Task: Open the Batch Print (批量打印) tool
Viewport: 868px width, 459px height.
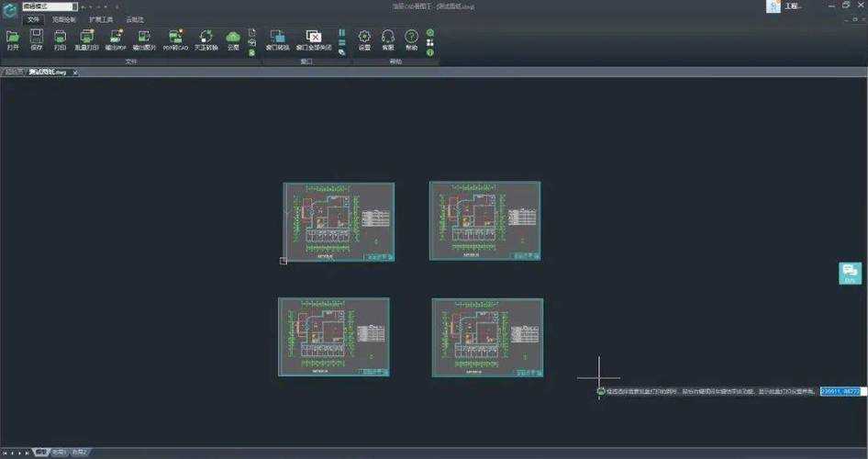Action: pos(87,37)
